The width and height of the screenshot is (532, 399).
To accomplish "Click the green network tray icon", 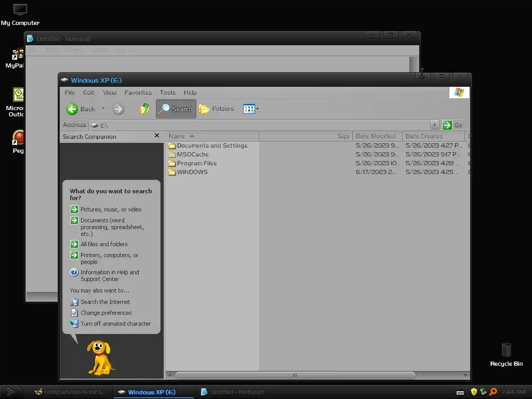I will (483, 392).
